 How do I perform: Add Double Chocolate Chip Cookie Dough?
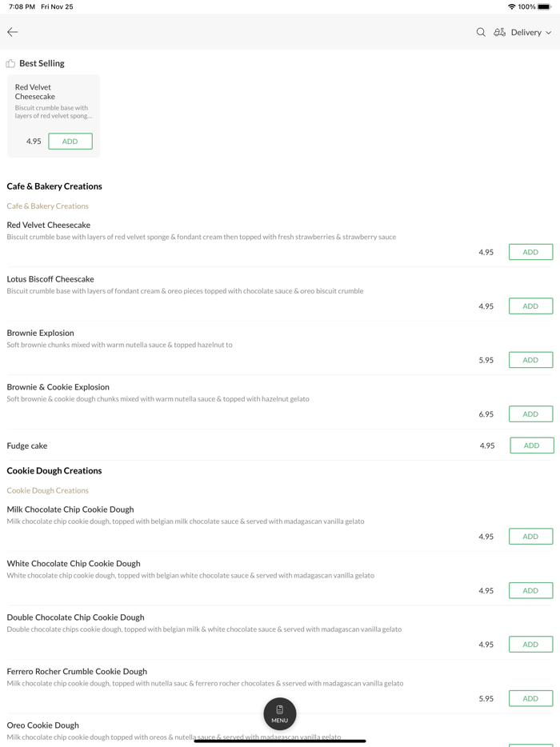(x=530, y=645)
